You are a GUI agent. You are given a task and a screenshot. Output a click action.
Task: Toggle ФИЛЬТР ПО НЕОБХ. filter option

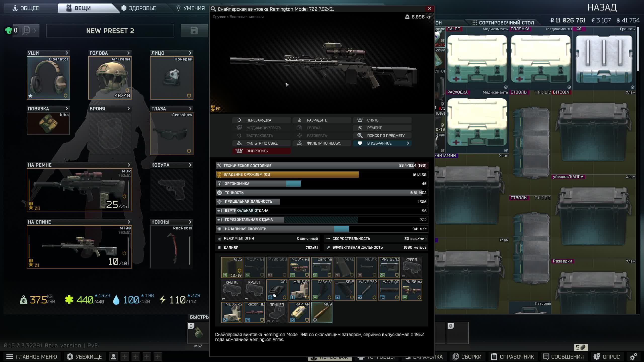pos(322,143)
